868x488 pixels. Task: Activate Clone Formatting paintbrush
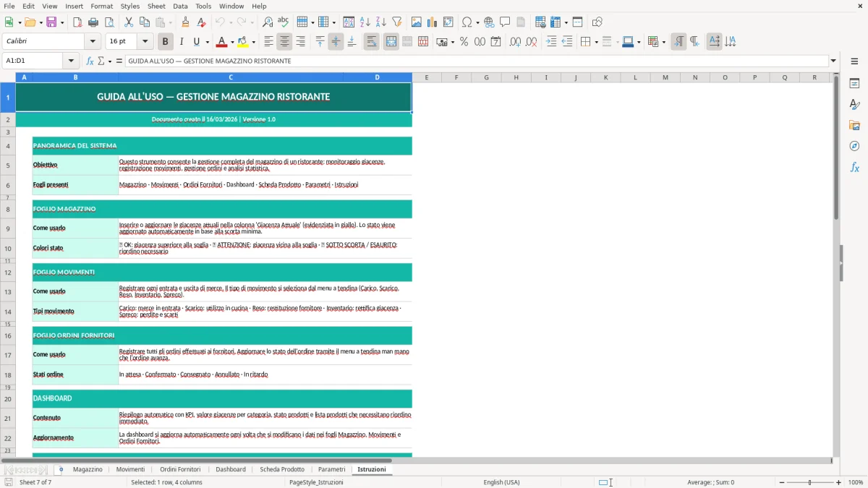pyautogui.click(x=186, y=22)
